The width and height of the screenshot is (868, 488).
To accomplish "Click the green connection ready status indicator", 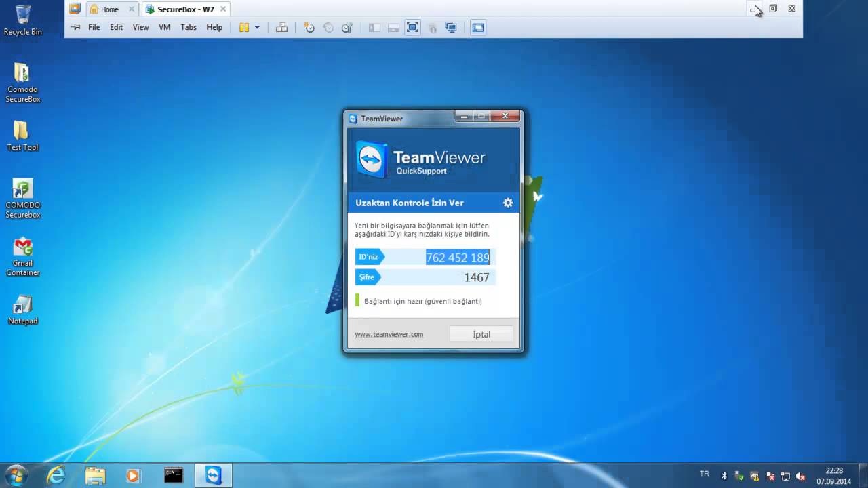I will point(357,300).
